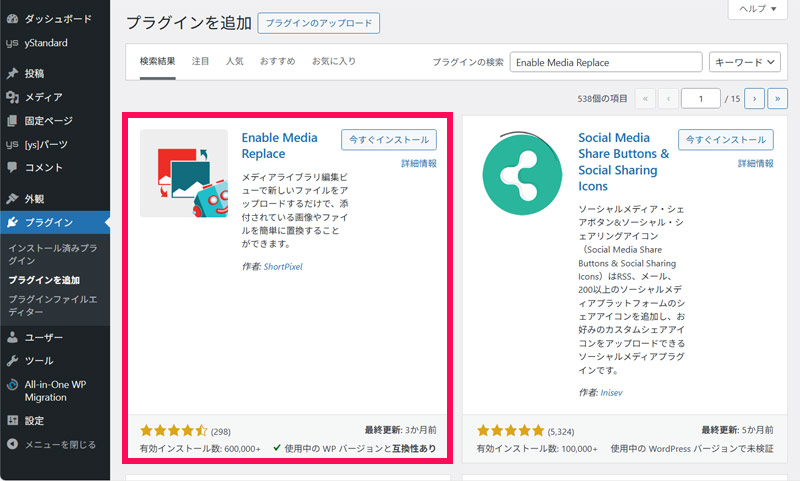
Task: Open 詳細情報 for Enable Media Replace
Action: coord(419,163)
